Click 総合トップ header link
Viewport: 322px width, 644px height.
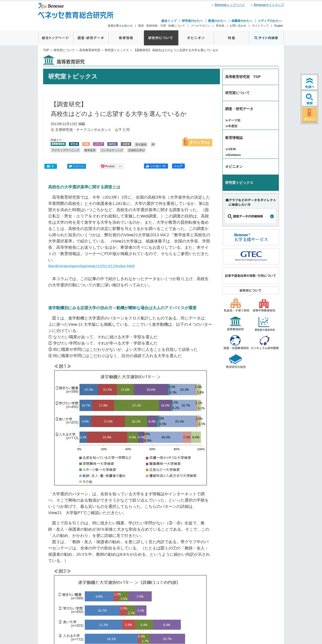pos(169,21)
